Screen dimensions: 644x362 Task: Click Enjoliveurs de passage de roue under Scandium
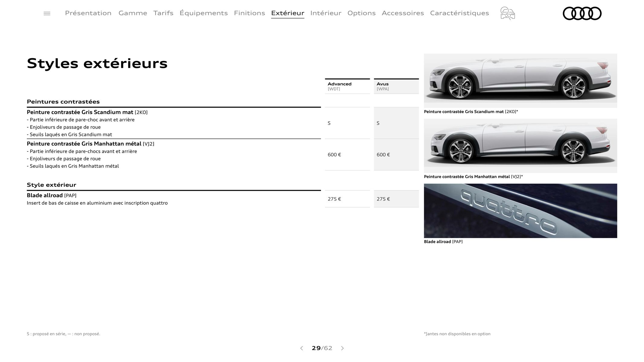pos(64,127)
